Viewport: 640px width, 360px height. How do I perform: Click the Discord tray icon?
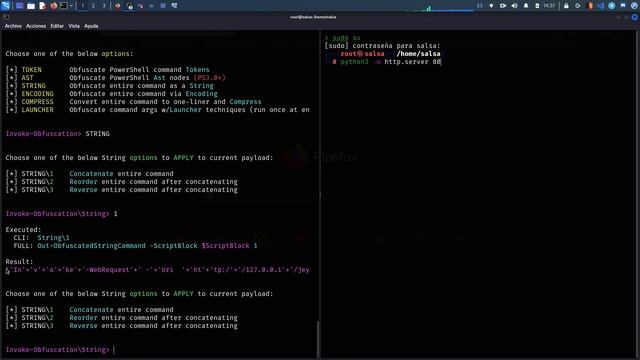tap(623, 6)
